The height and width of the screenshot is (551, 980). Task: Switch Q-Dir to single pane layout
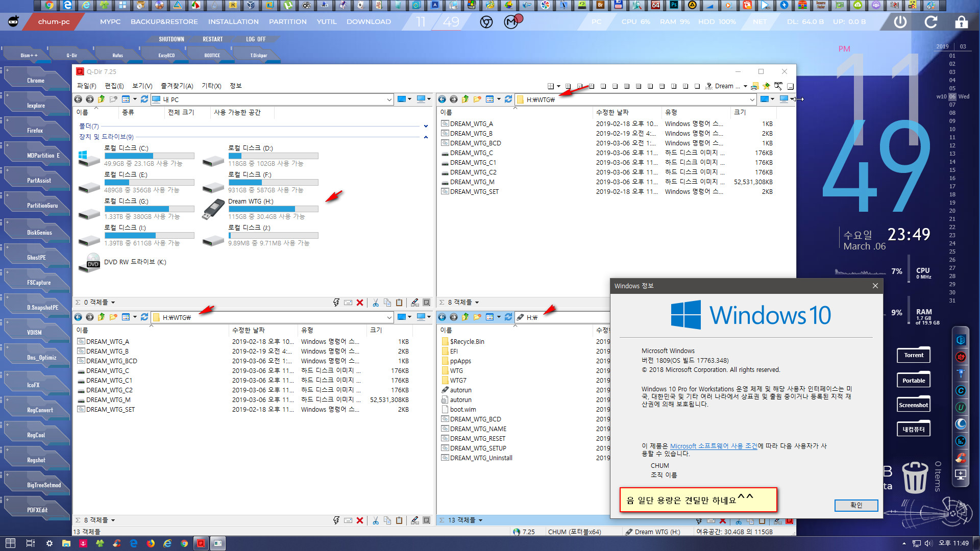click(697, 86)
